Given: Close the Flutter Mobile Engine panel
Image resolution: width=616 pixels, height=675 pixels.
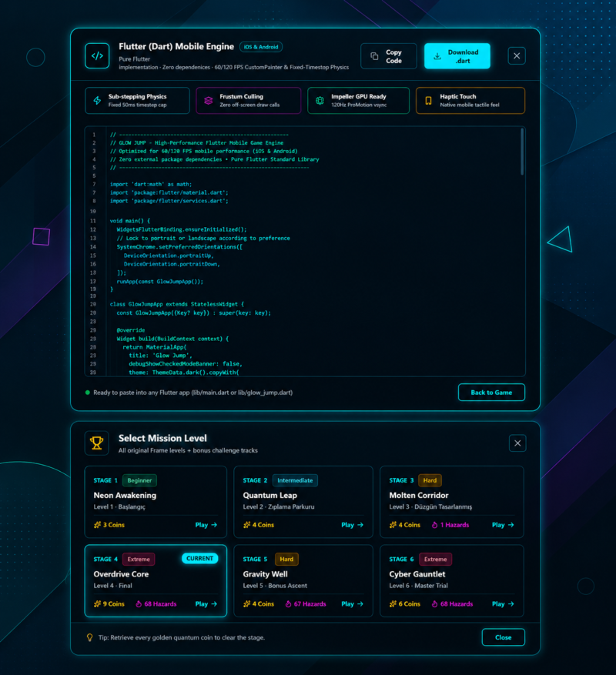Looking at the screenshot, I should [x=517, y=56].
